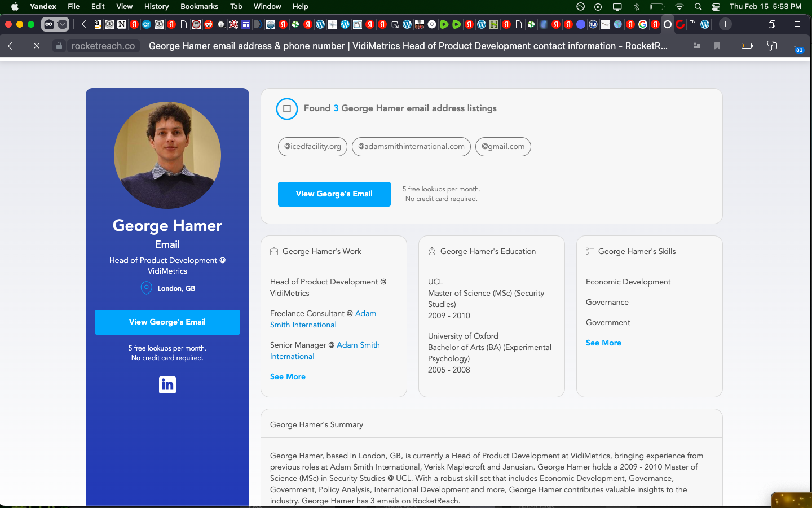Screen dimensions: 812x508
Task: Expand See More in the Work card
Action: [x=288, y=376]
